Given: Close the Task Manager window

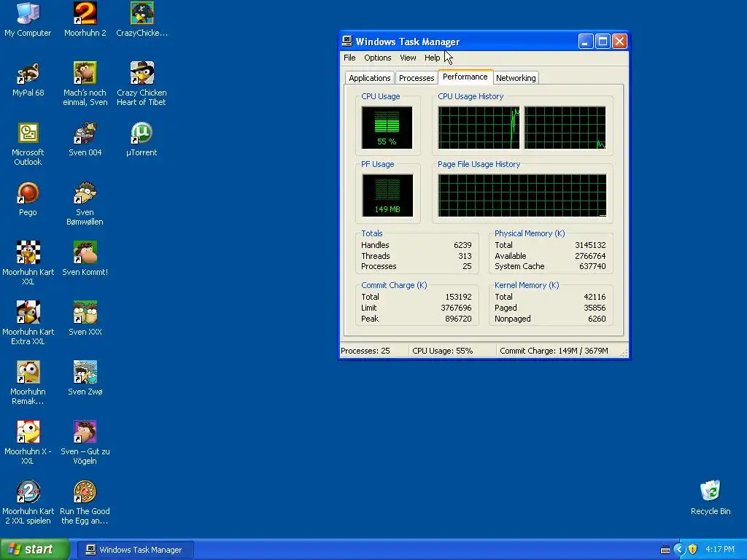Looking at the screenshot, I should pos(619,42).
